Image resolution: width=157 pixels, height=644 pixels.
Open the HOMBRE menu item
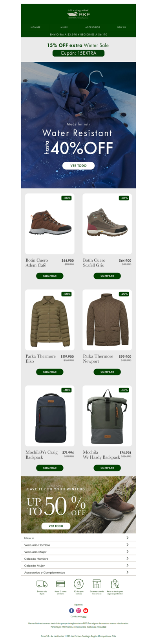[x=36, y=27]
